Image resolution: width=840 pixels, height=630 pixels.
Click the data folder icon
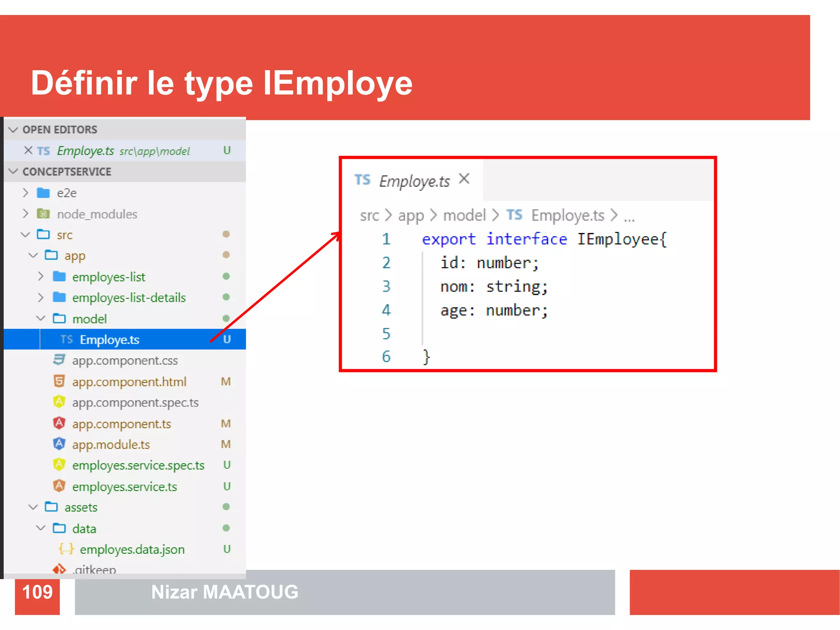click(x=59, y=528)
